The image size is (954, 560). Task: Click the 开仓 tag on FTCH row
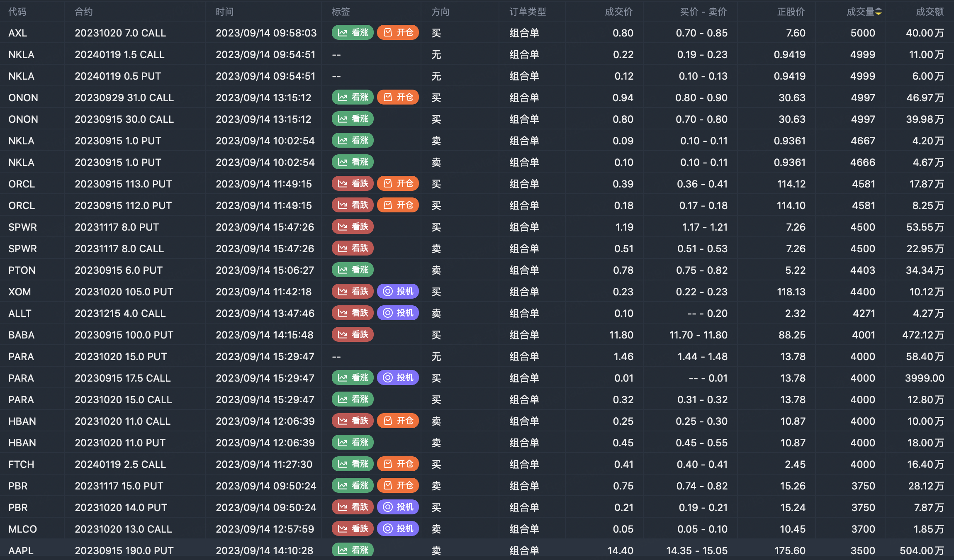click(398, 464)
